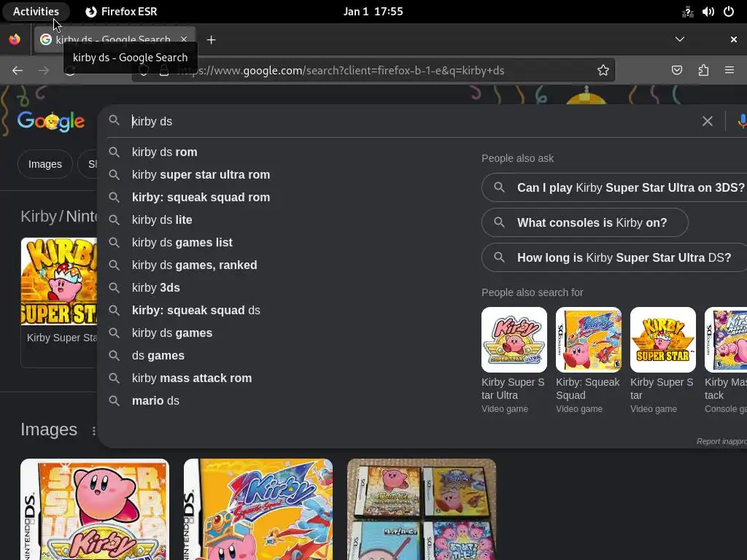
Task: Select suggestion kirby ds rom
Action: point(164,152)
